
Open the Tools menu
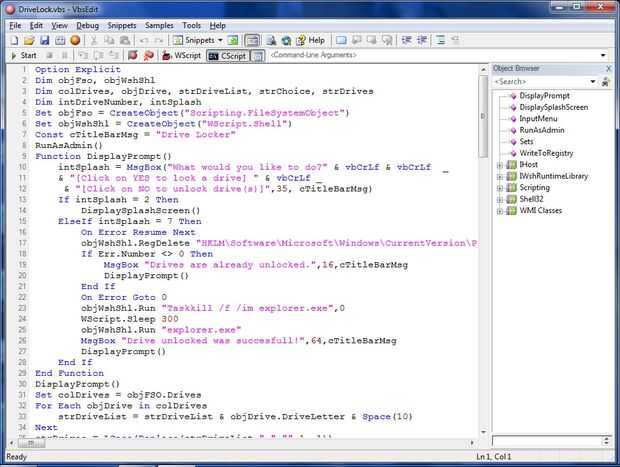[x=191, y=25]
